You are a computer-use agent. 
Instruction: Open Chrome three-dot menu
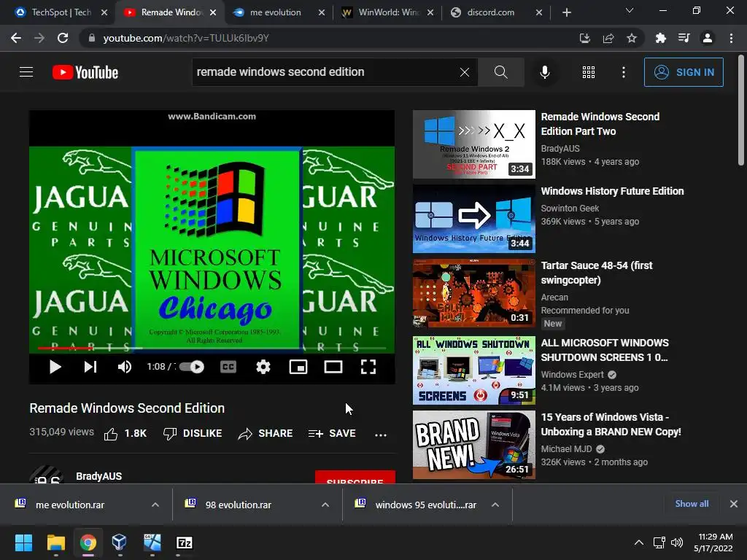[731, 38]
